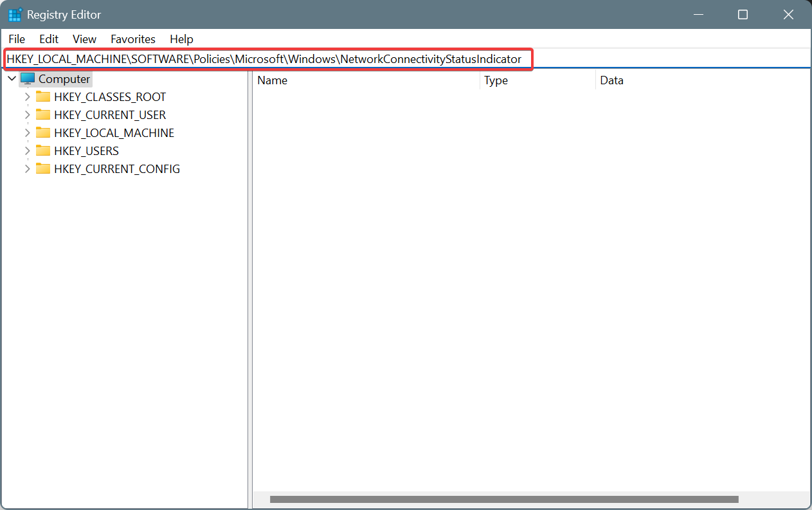Select the Computer icon in tree
The height and width of the screenshot is (510, 812).
(28, 78)
